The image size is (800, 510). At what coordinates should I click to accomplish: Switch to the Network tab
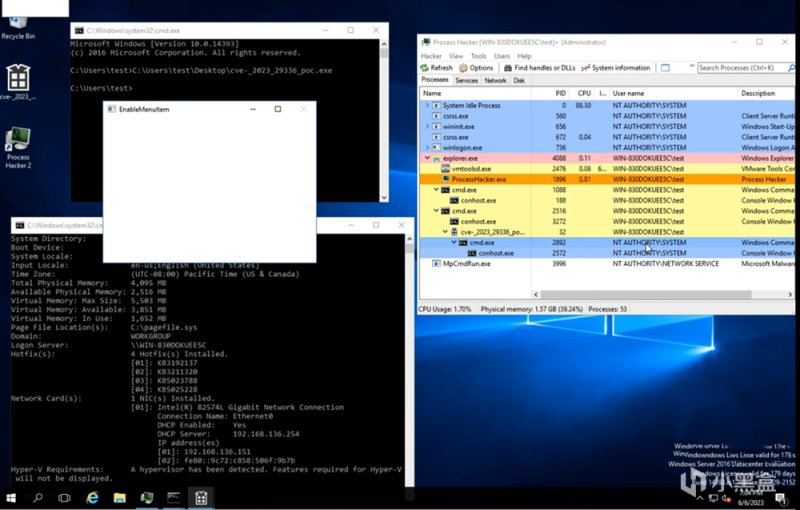(495, 81)
